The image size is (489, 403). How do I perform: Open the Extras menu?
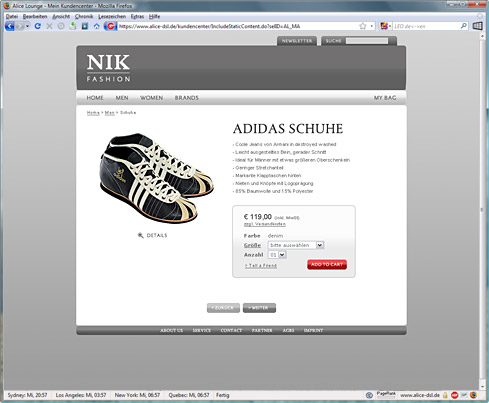click(137, 16)
